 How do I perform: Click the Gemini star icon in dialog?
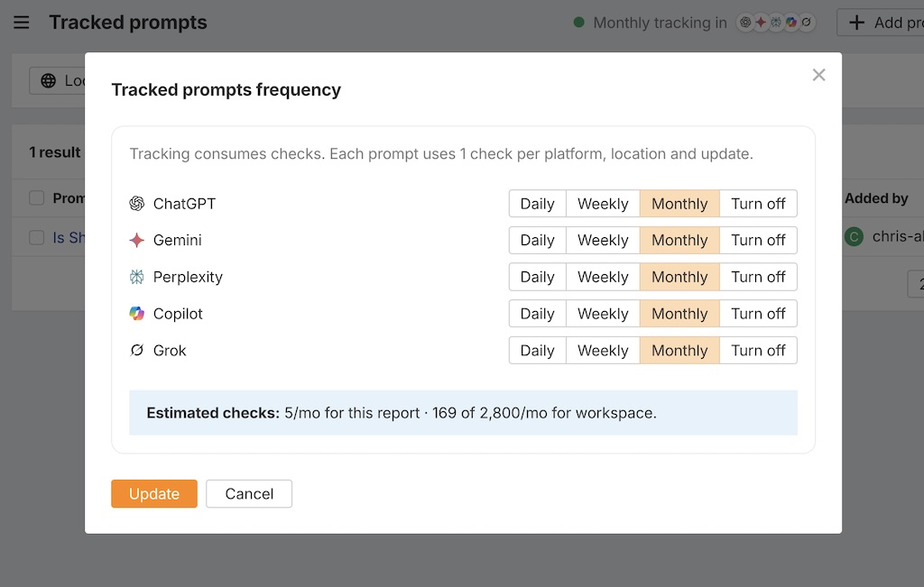click(x=137, y=240)
